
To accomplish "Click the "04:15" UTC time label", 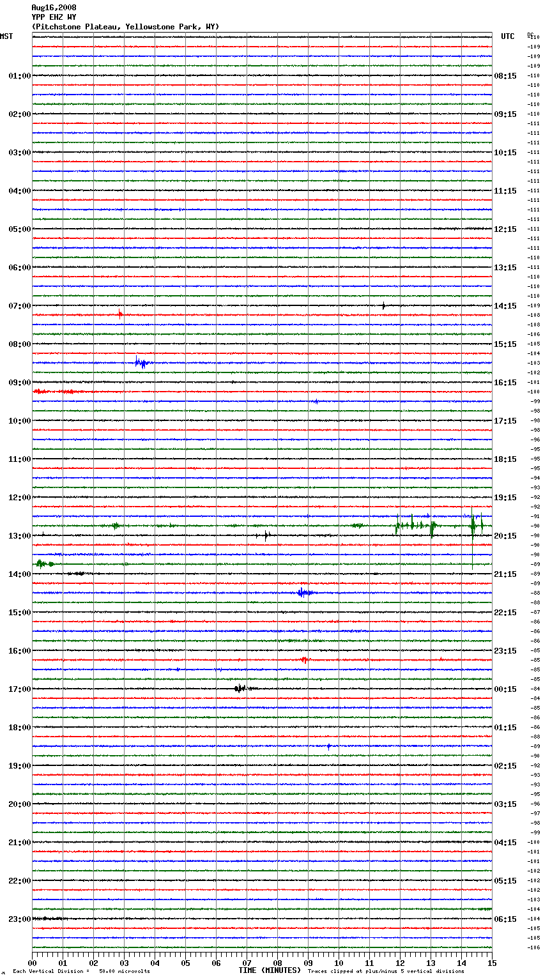I will (505, 843).
